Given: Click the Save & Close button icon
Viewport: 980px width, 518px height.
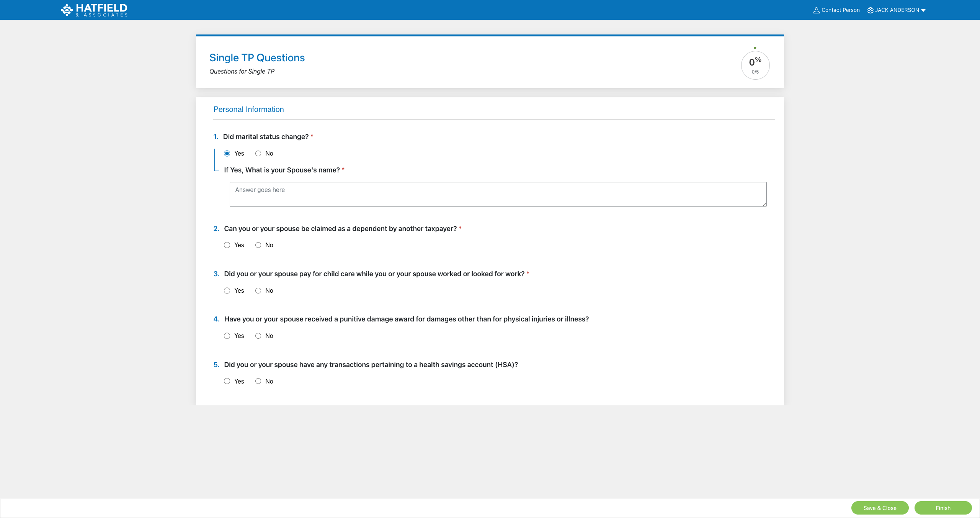Looking at the screenshot, I should 880,508.
